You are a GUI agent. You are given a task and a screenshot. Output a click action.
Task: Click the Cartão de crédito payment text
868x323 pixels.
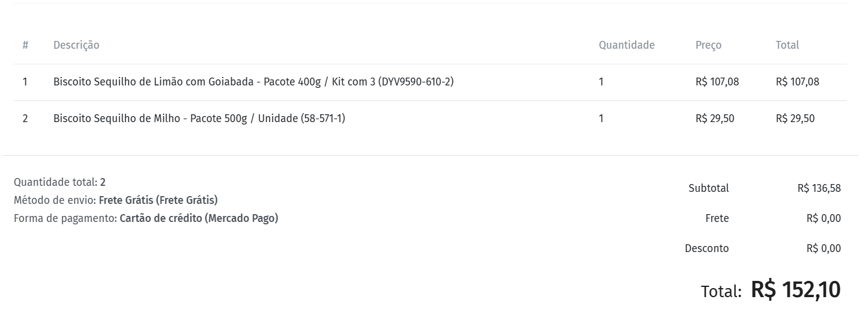pos(199,218)
